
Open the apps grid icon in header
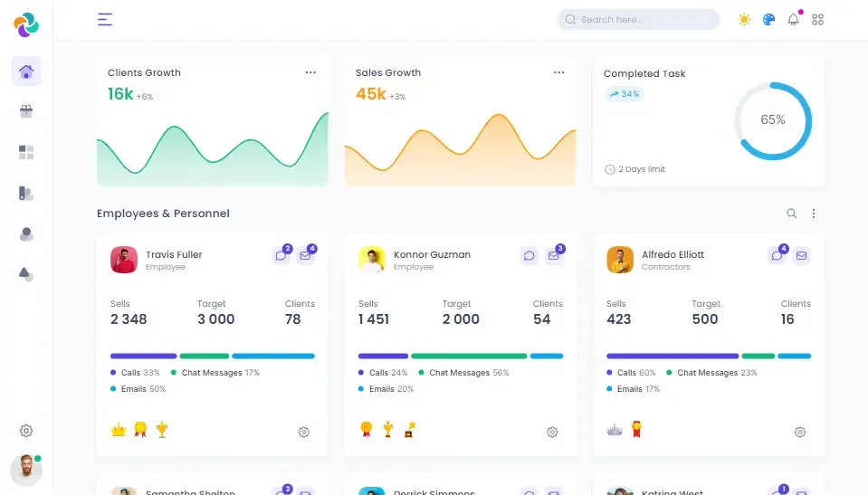pyautogui.click(x=817, y=19)
